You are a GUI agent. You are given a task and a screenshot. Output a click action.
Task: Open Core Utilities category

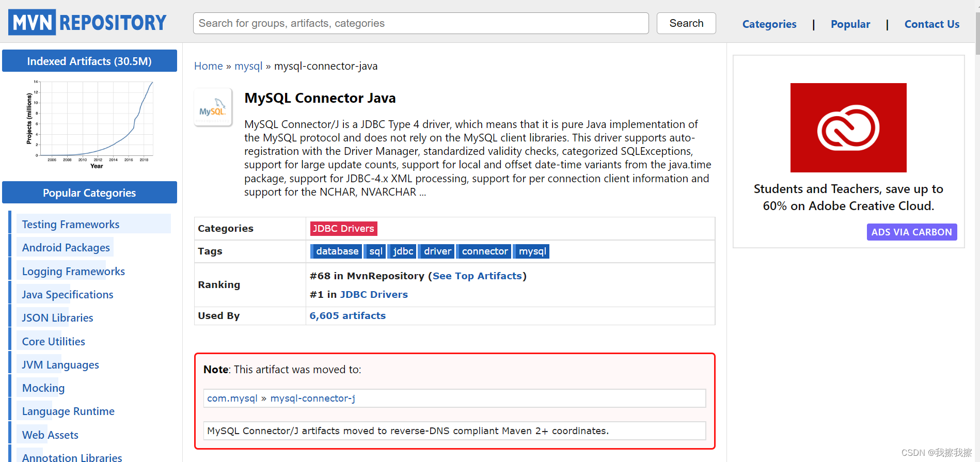54,342
